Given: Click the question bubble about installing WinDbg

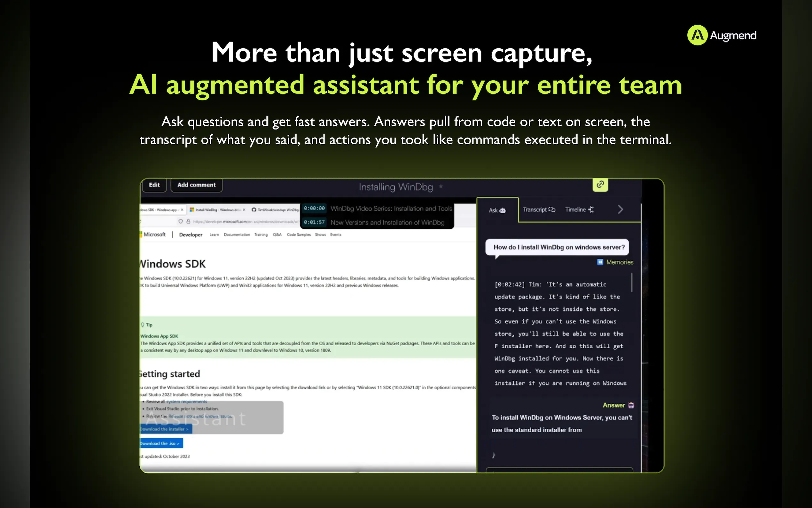Looking at the screenshot, I should [557, 247].
